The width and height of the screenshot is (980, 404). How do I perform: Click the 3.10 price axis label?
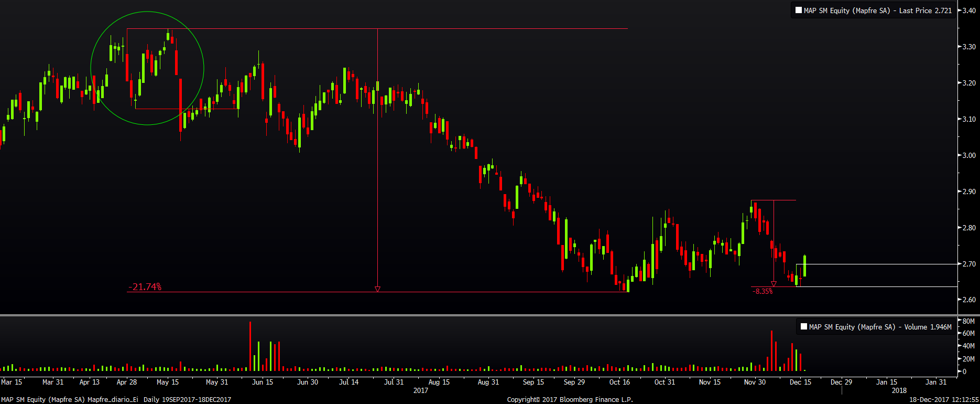point(970,119)
